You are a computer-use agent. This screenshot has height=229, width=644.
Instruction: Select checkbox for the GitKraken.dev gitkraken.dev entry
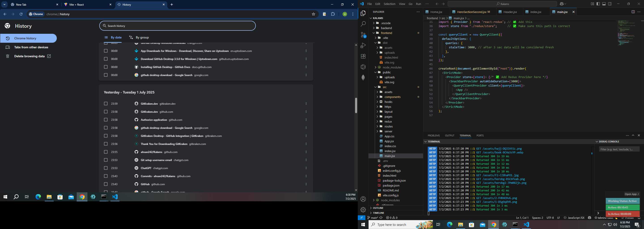[106, 104]
